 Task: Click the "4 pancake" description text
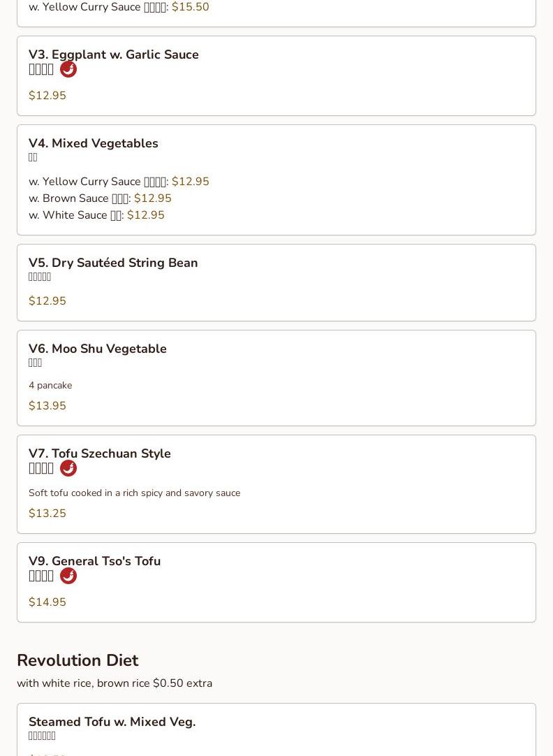[50, 386]
